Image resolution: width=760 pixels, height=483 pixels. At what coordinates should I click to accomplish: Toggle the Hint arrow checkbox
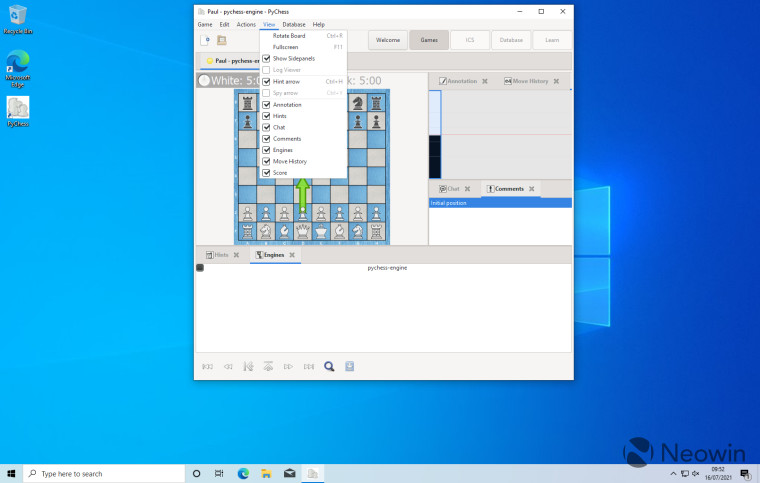[266, 81]
